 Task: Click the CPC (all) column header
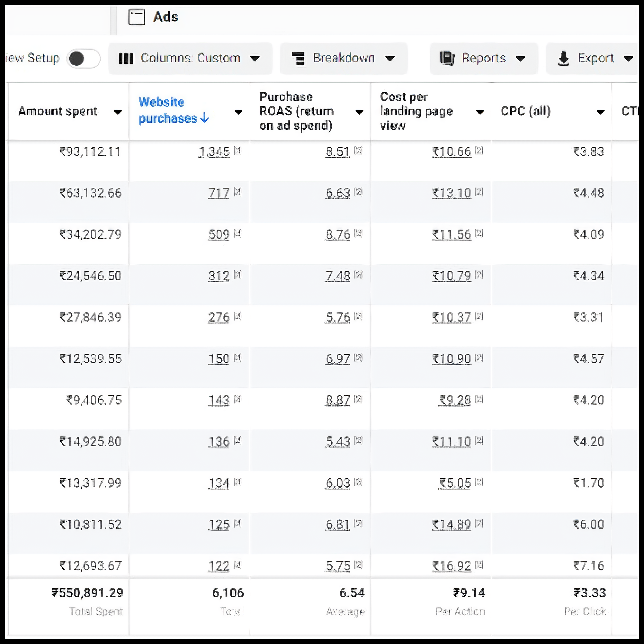tap(526, 111)
